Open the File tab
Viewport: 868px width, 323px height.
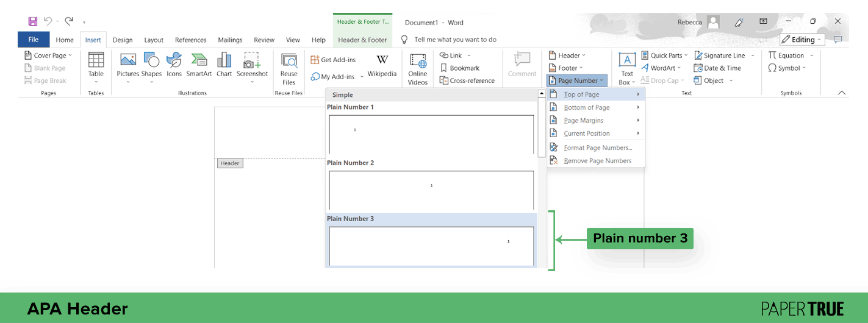34,40
